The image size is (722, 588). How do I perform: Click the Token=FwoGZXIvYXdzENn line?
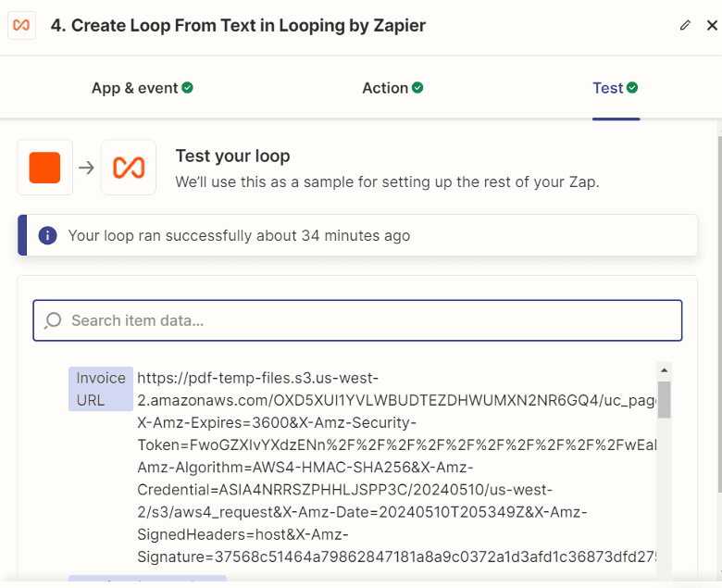pos(397,445)
